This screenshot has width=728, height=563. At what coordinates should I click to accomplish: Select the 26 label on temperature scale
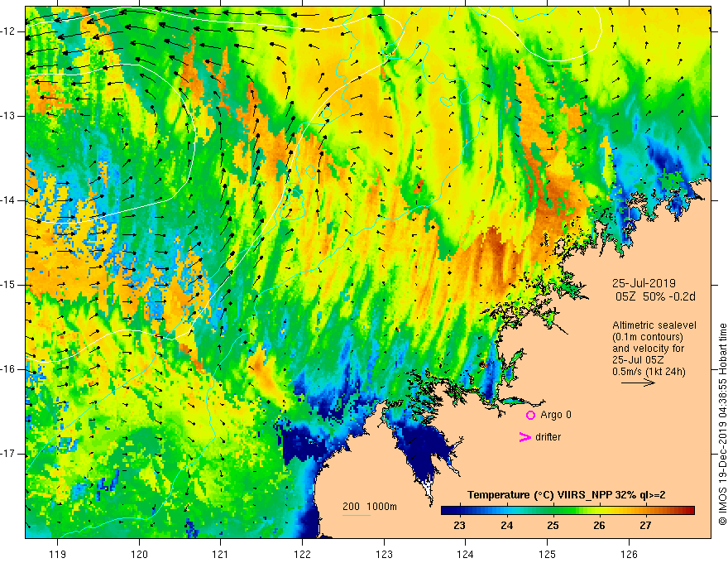click(599, 526)
